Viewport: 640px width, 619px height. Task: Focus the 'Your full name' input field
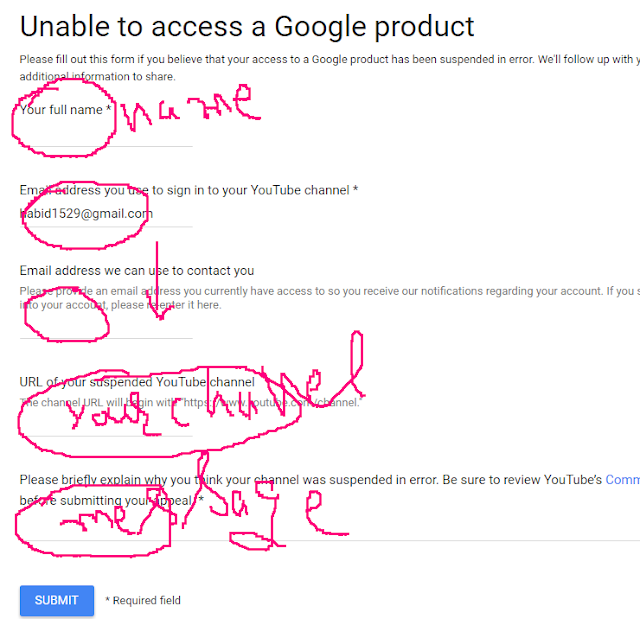pyautogui.click(x=105, y=134)
